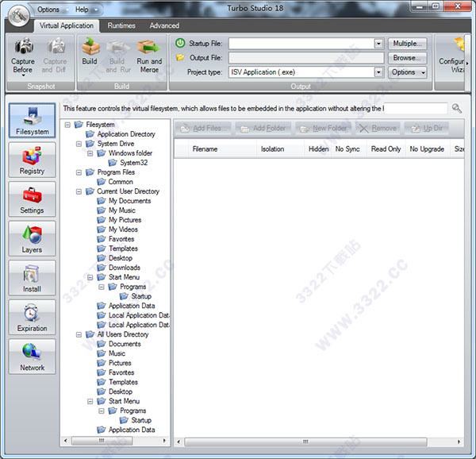This screenshot has height=459, width=476.
Task: Open the Startup File dropdown arrow
Action: click(378, 44)
